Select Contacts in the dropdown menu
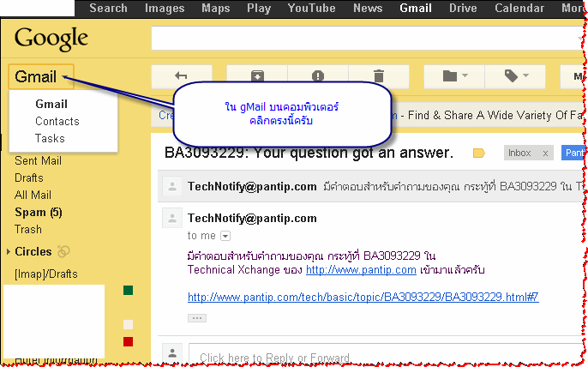This screenshot has width=588, height=367. 57,121
